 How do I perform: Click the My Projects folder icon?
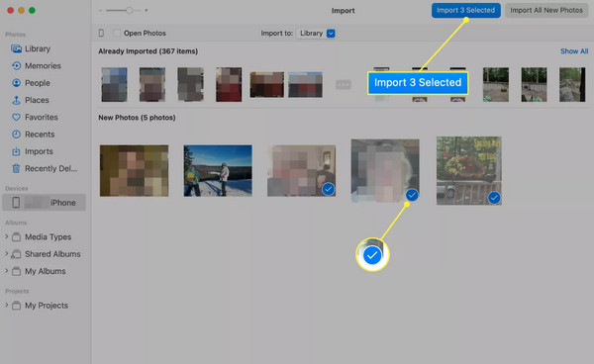(x=16, y=306)
